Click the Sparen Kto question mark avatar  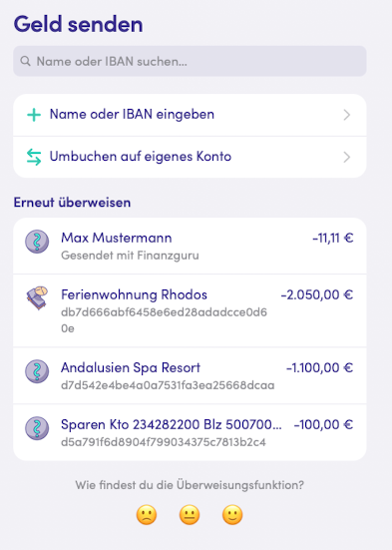(x=37, y=428)
